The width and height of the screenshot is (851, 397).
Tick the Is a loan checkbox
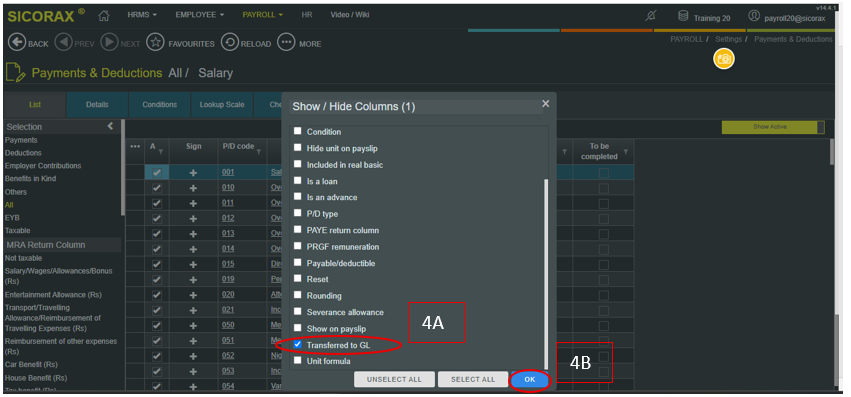click(x=297, y=181)
